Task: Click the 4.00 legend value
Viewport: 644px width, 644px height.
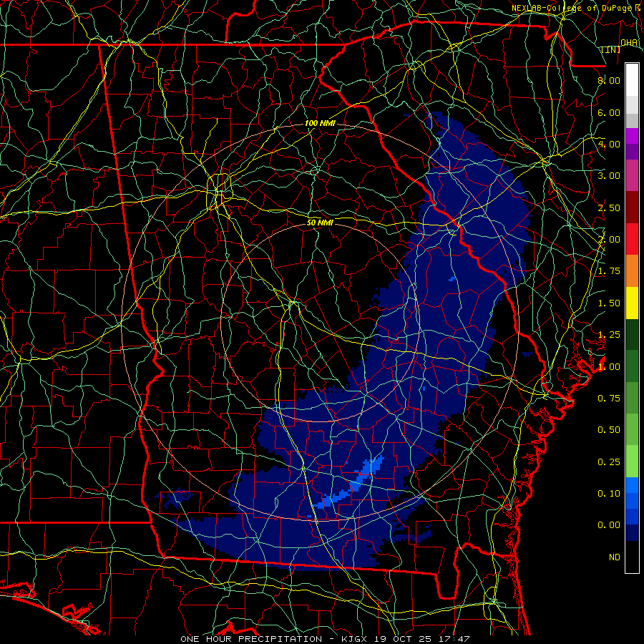Action: (x=609, y=144)
